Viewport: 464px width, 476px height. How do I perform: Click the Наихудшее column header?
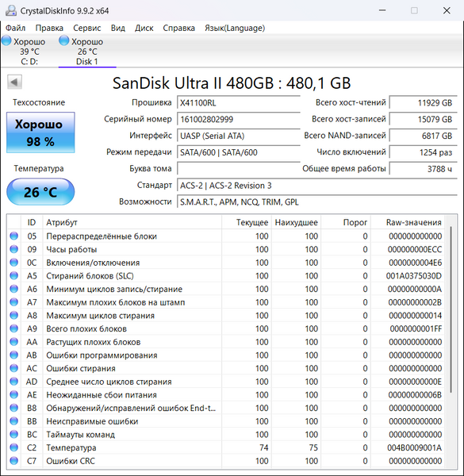pyautogui.click(x=296, y=222)
